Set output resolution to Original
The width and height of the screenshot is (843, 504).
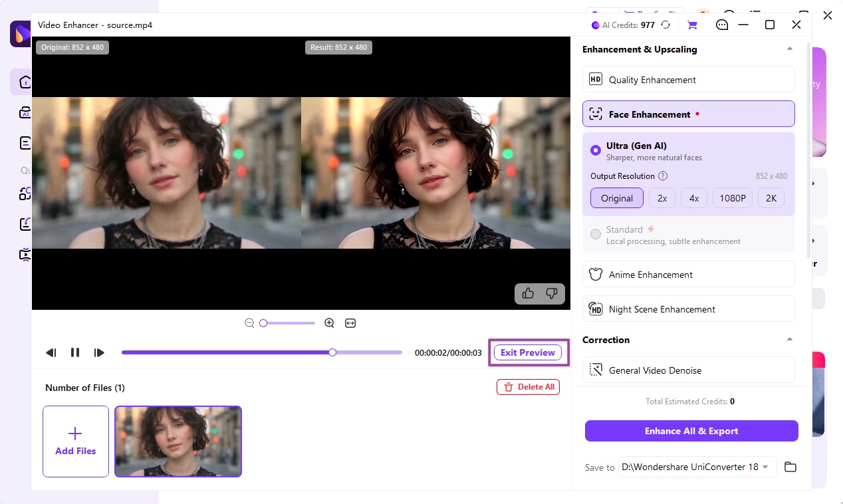point(617,198)
